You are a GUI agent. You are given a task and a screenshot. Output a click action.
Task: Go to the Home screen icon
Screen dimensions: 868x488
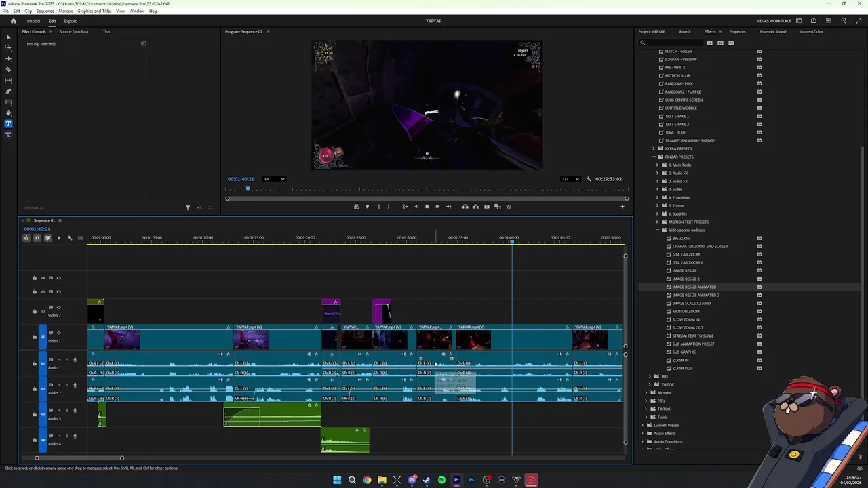[13, 21]
